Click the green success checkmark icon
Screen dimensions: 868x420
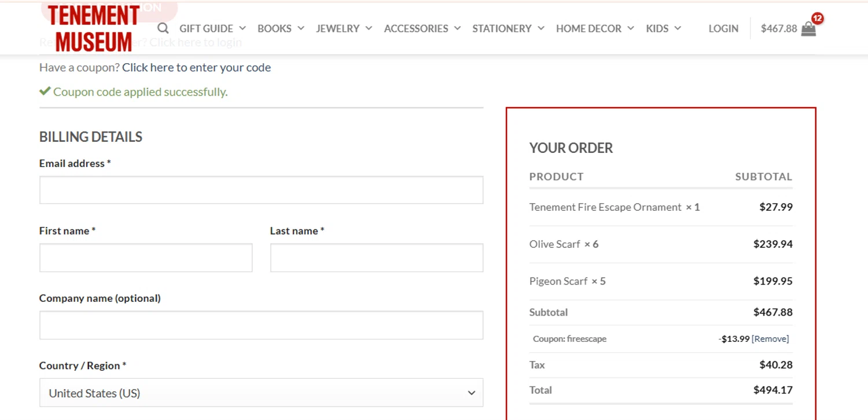click(x=45, y=91)
